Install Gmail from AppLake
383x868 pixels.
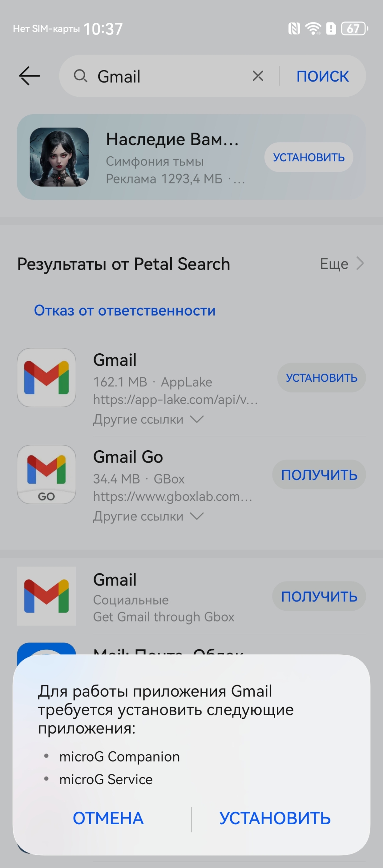(x=321, y=378)
